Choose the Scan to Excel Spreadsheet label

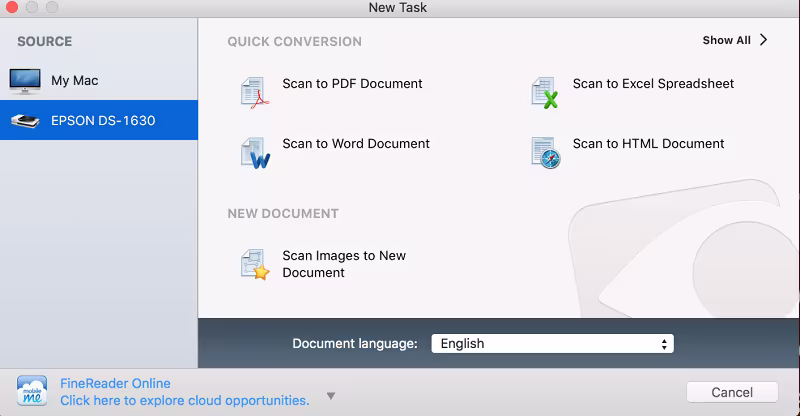(x=653, y=84)
